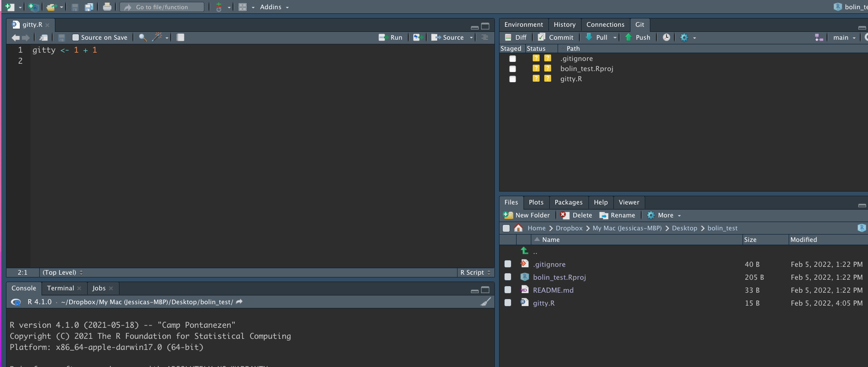The image size is (868, 367).
Task: Open the Addins dropdown menu
Action: click(274, 7)
